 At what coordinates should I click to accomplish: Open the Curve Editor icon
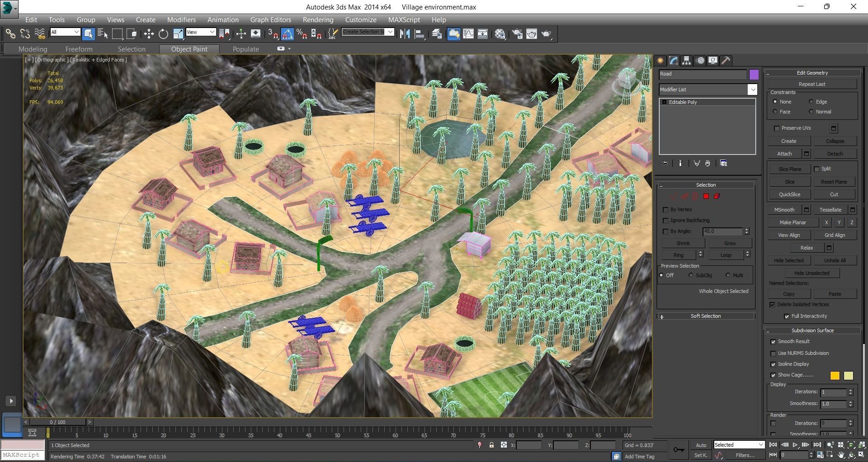click(468, 34)
